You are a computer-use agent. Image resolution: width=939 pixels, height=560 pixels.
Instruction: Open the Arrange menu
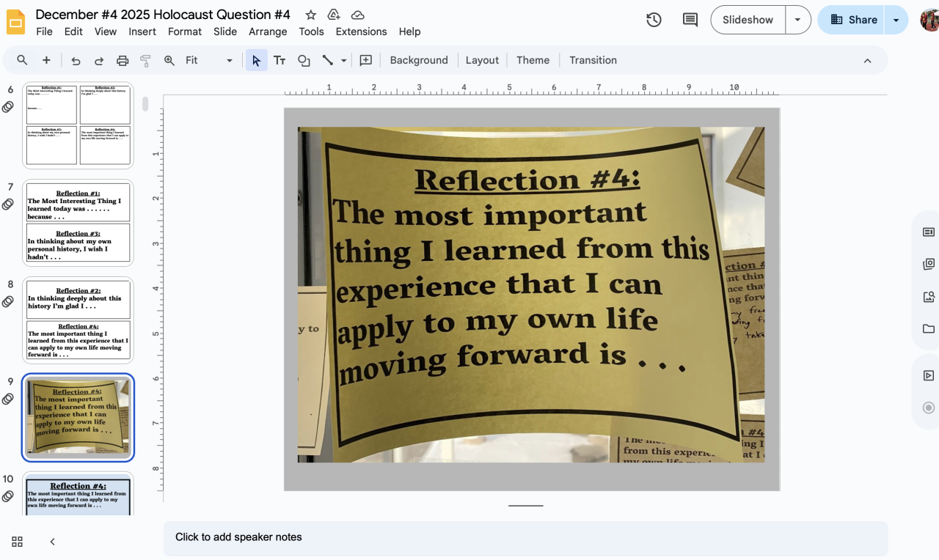[x=268, y=32]
